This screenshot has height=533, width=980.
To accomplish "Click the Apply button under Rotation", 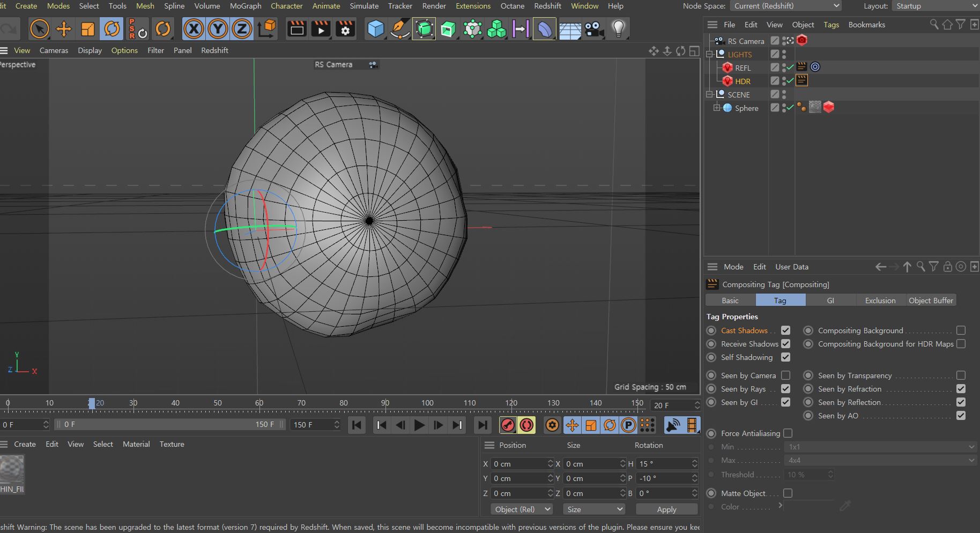I will [x=666, y=509].
